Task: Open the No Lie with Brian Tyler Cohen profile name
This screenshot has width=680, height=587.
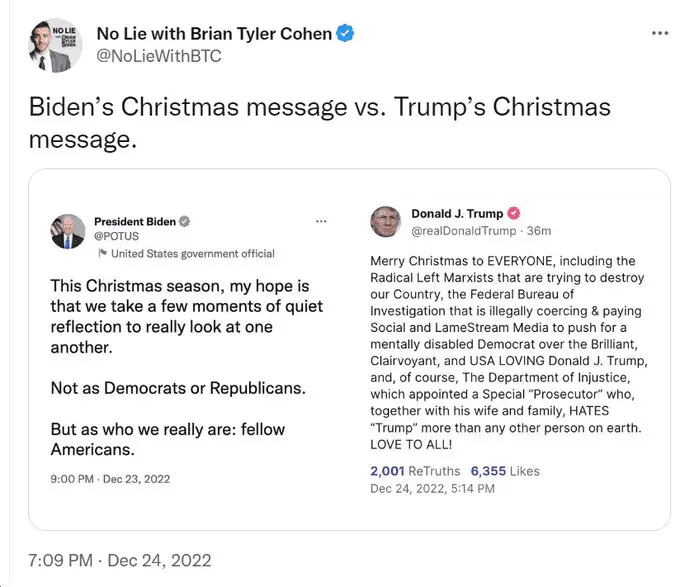Action: [214, 34]
